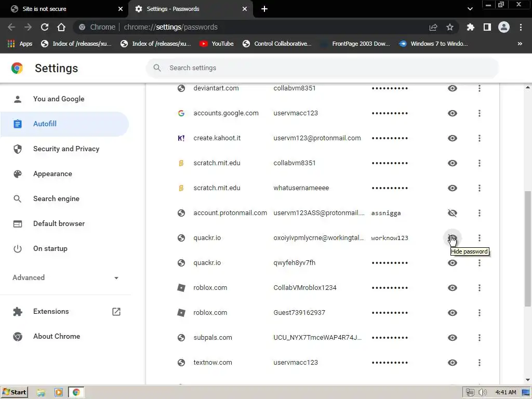Go to the home page icon

61,27
